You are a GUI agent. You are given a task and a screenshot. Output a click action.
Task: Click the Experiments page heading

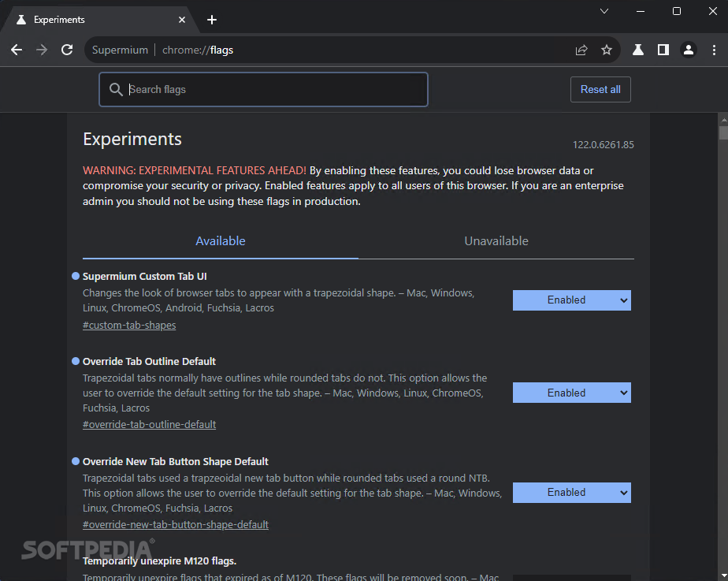click(x=132, y=140)
